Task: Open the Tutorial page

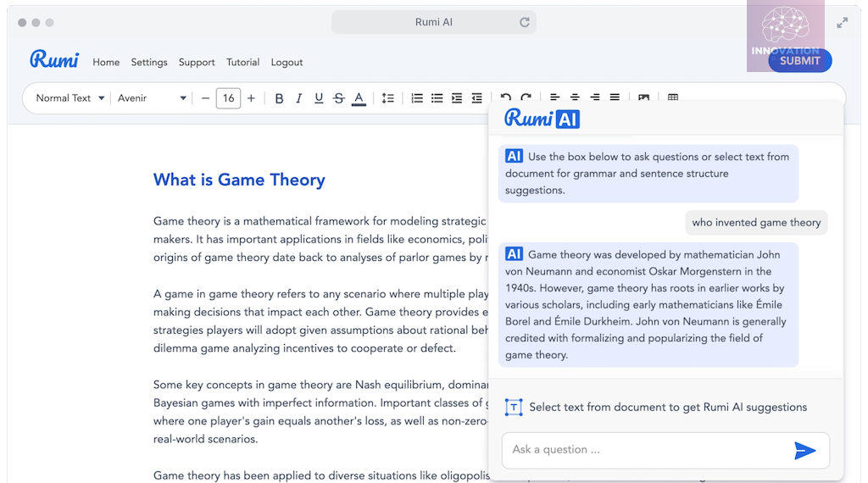Action: (242, 63)
